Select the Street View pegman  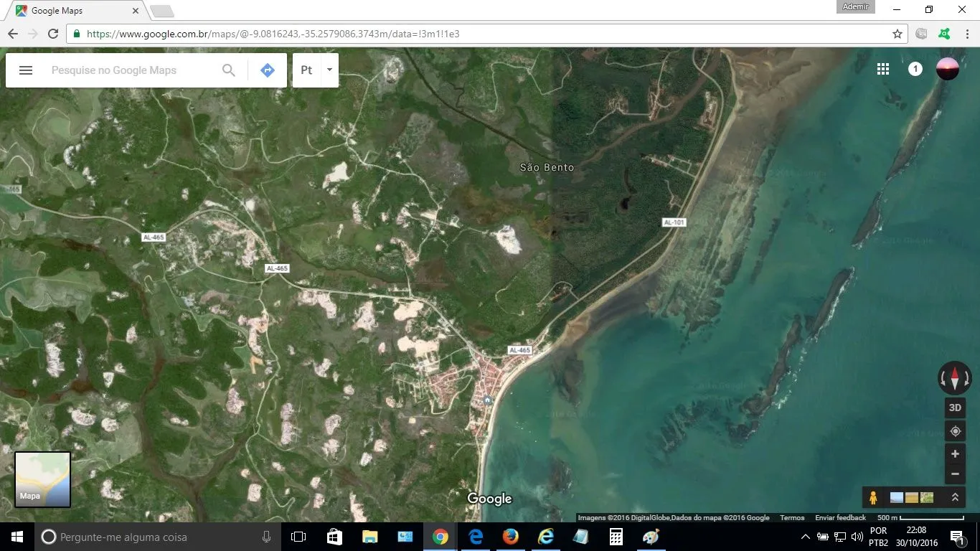pos(873,497)
